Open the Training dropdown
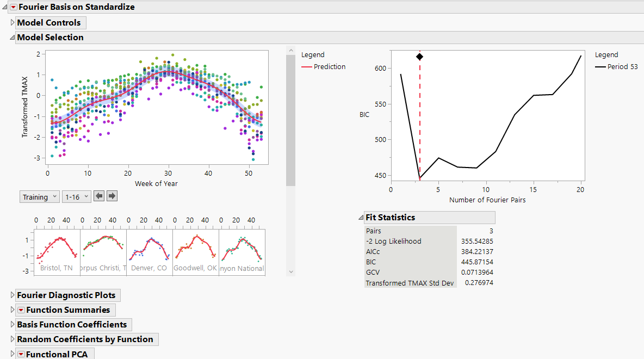Viewport: 644px width, 359px height. [x=39, y=196]
